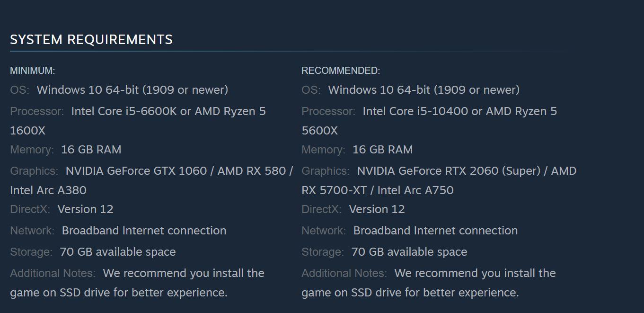Click the Recommended section label
The height and width of the screenshot is (313, 644).
[341, 71]
